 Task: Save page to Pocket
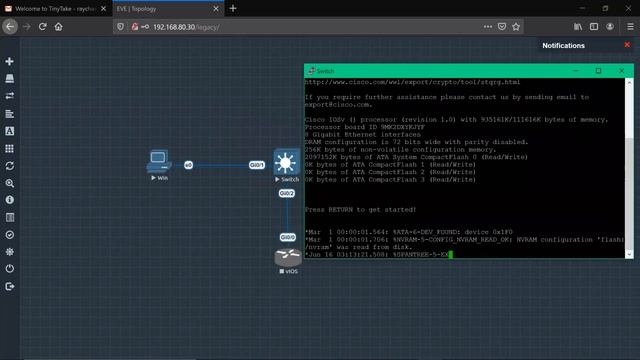click(502, 27)
